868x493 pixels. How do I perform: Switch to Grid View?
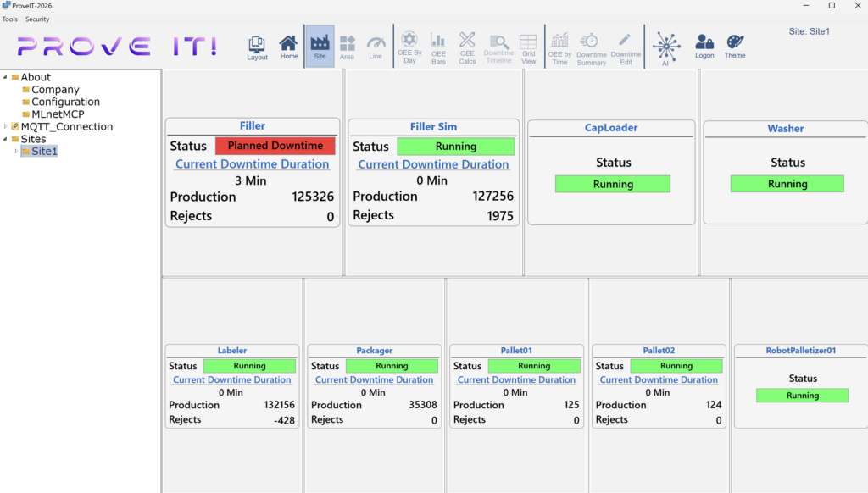[x=527, y=47]
